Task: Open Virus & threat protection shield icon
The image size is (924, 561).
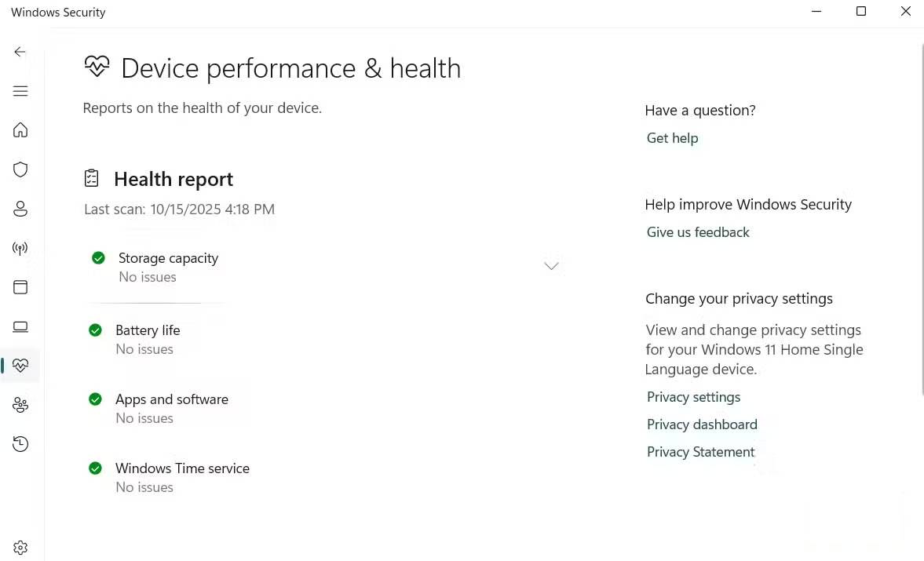Action: 20,169
